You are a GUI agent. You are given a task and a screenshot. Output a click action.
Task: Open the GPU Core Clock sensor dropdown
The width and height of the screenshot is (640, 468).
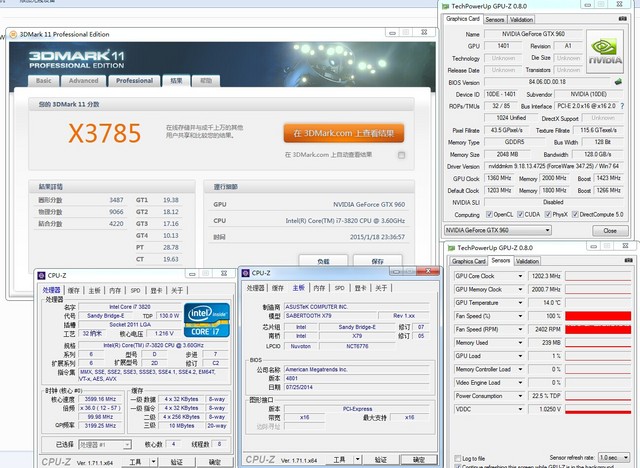[x=520, y=276]
